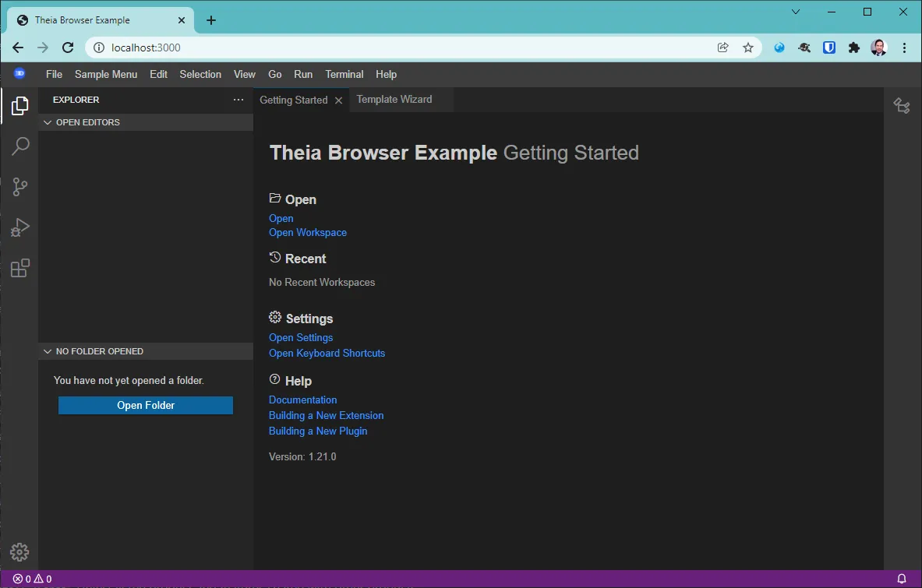
Task: Click the browser address bar
Action: (405, 48)
